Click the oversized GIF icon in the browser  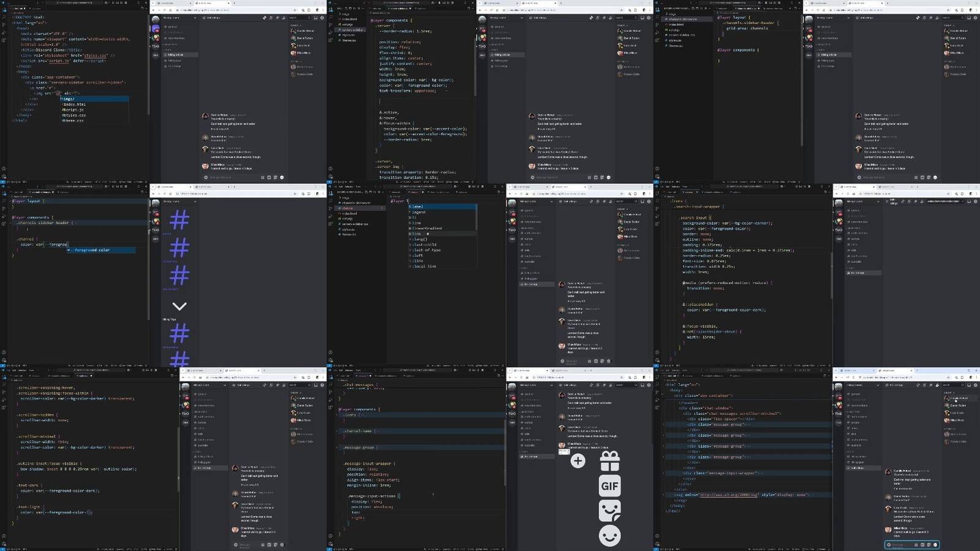point(609,486)
